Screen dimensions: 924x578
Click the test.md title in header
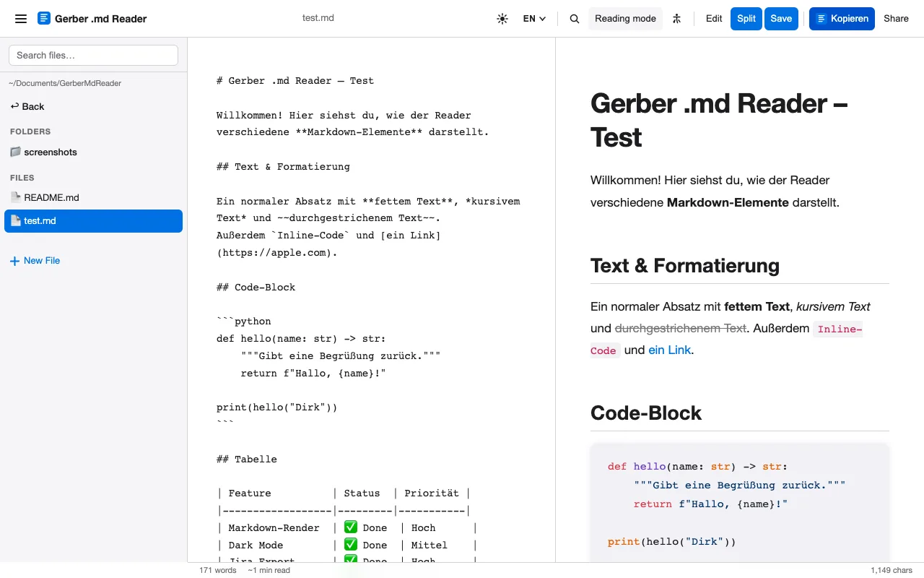(x=318, y=19)
